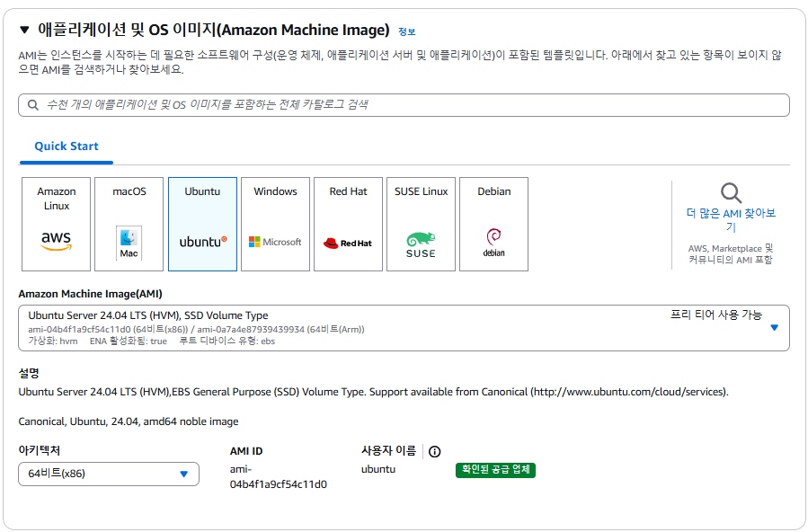This screenshot has width=808, height=532.
Task: Select the Red Hat AMI tile
Action: coord(349,224)
